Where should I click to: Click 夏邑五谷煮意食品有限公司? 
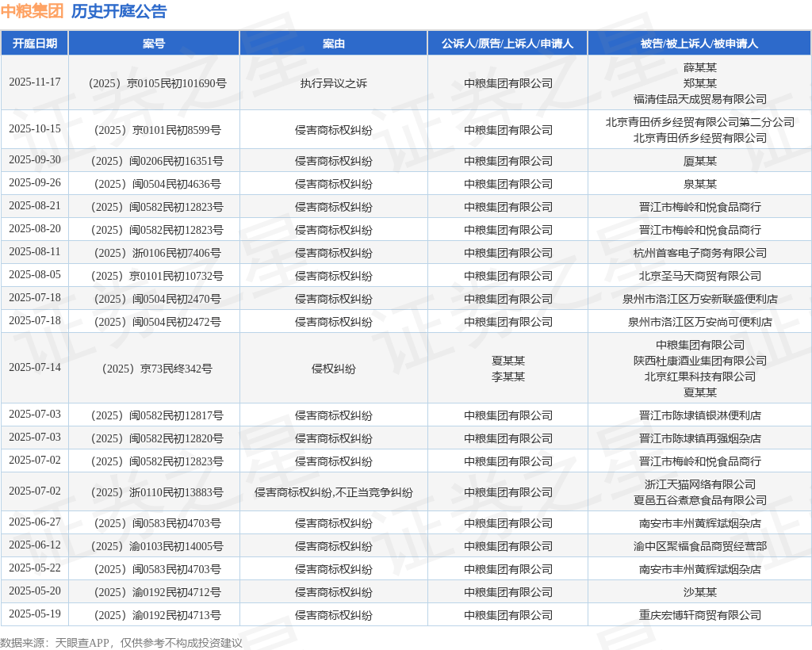click(x=699, y=500)
